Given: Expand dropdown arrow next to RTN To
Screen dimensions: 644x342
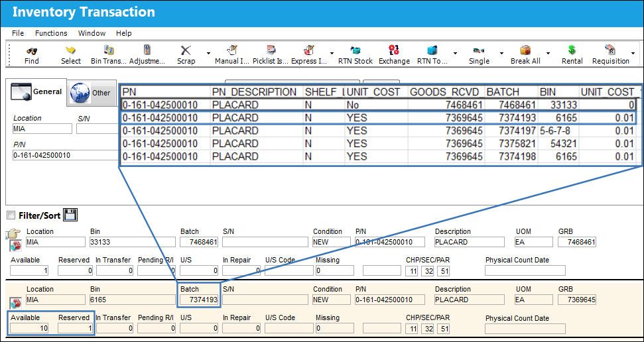Looking at the screenshot, I should (x=455, y=54).
